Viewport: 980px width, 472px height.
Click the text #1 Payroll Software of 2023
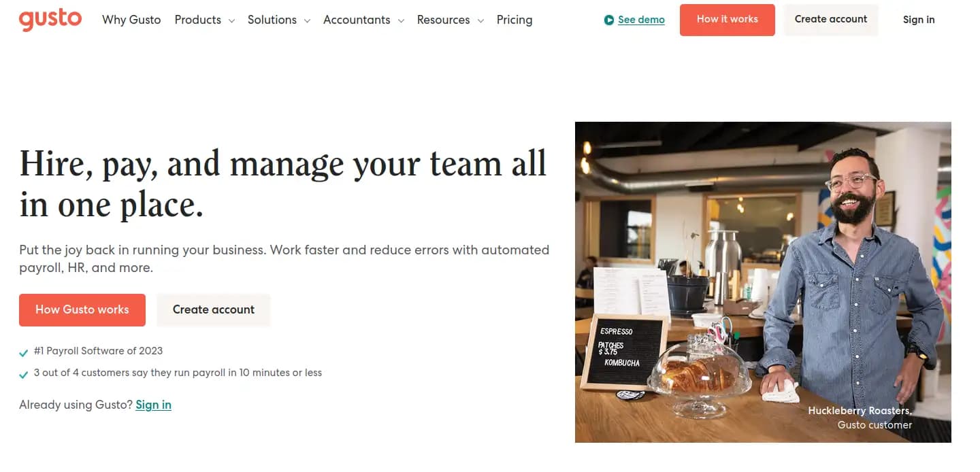point(99,351)
